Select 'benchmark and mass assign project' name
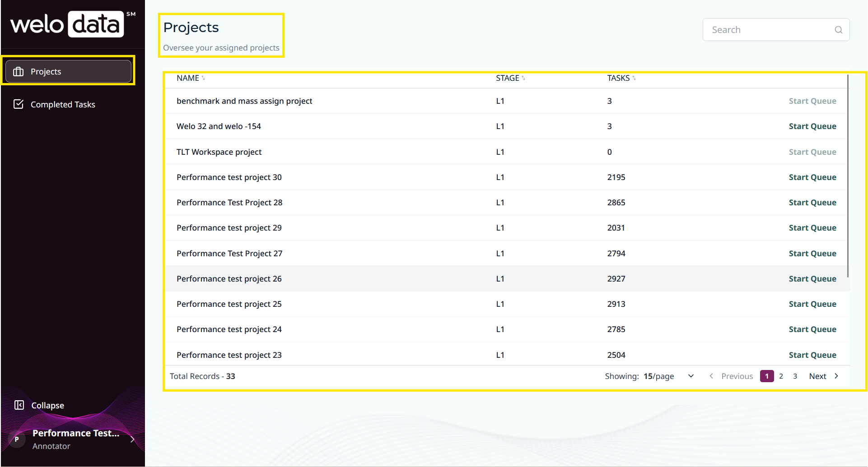Viewport: 868px width, 467px height. click(x=244, y=101)
